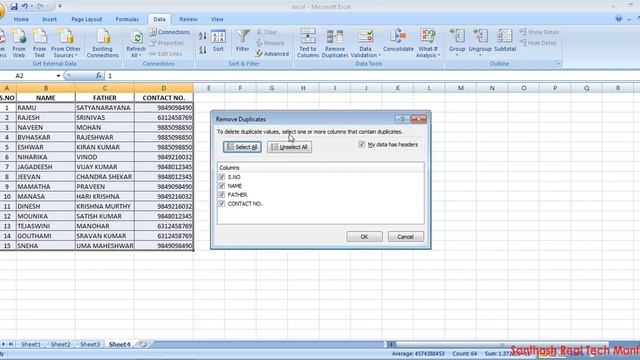Viewport: 640px width, 360px height.
Task: Open Text to Columns tool
Action: point(308,43)
